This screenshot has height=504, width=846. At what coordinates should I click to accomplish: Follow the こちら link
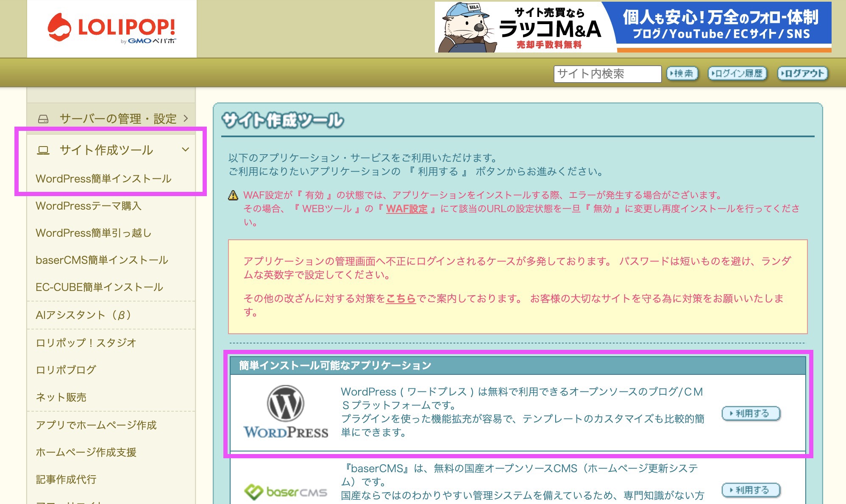(x=401, y=299)
